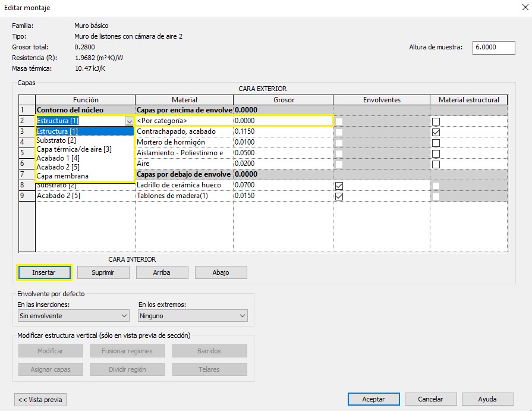
Task: Click the Insertar button
Action: click(44, 272)
